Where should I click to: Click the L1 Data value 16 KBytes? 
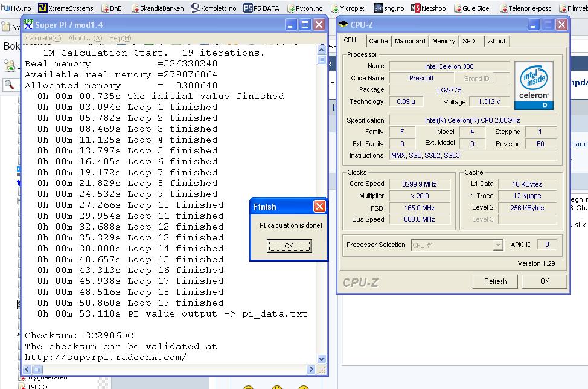click(x=527, y=184)
